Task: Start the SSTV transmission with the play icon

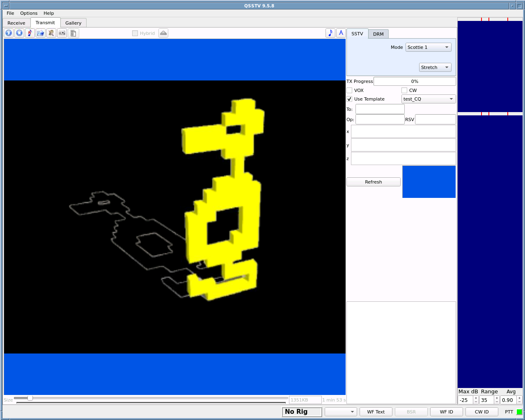Action: 9,33
